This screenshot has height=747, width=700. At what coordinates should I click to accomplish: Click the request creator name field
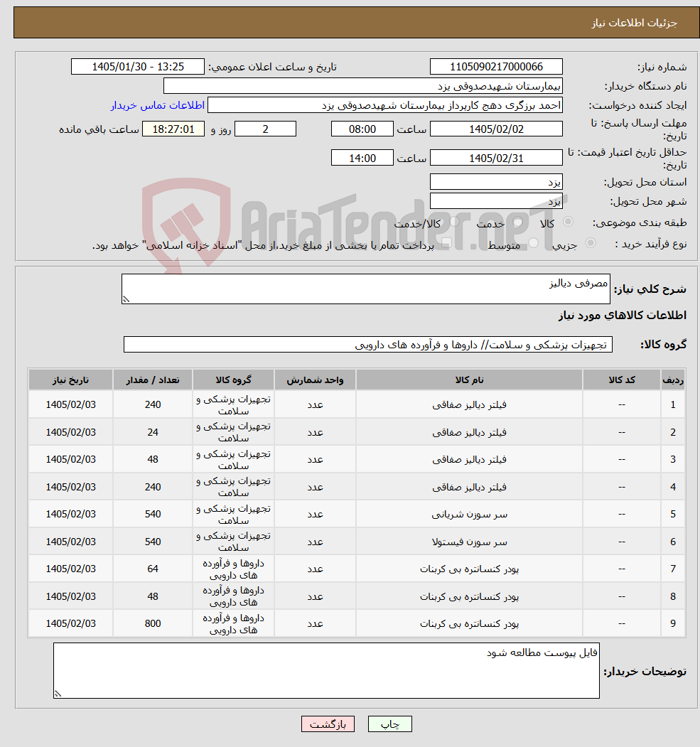point(385,105)
